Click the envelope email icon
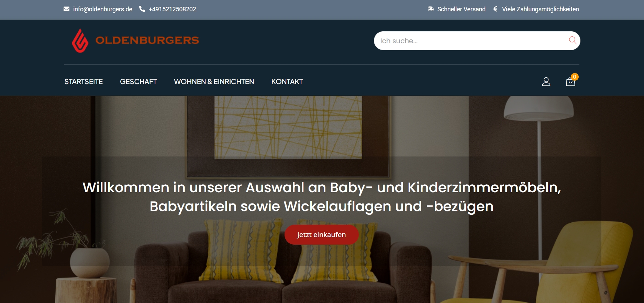 [66, 9]
